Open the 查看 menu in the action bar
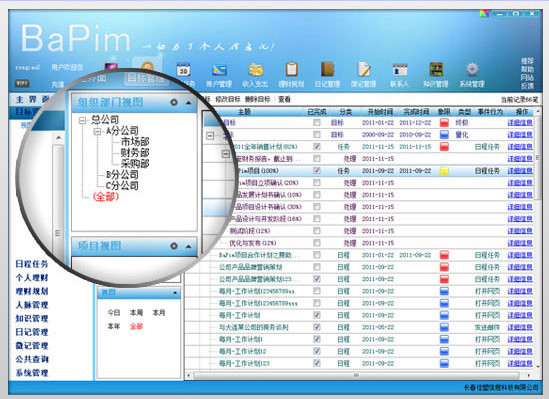 pyautogui.click(x=284, y=99)
